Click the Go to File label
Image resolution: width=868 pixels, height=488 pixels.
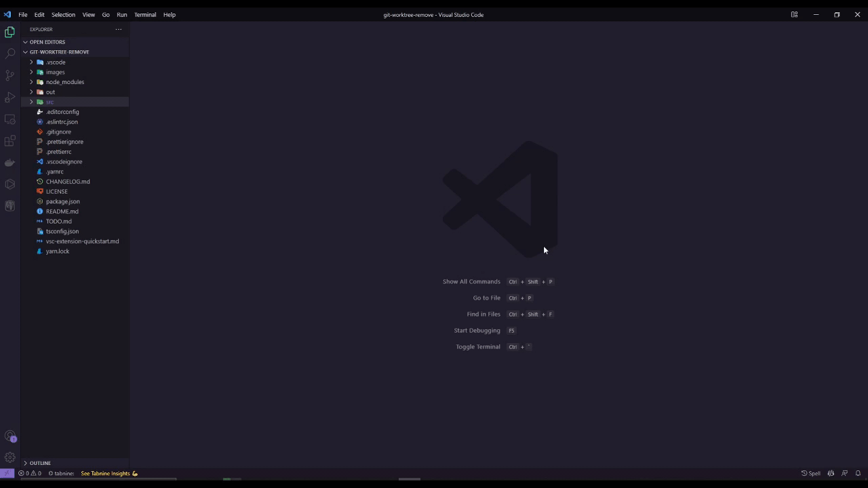point(486,298)
